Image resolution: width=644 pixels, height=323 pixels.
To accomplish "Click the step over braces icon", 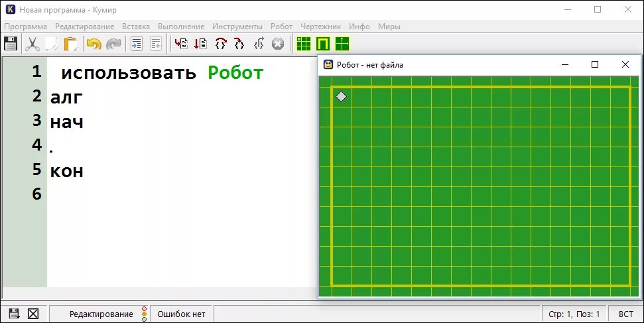I will pos(221,44).
